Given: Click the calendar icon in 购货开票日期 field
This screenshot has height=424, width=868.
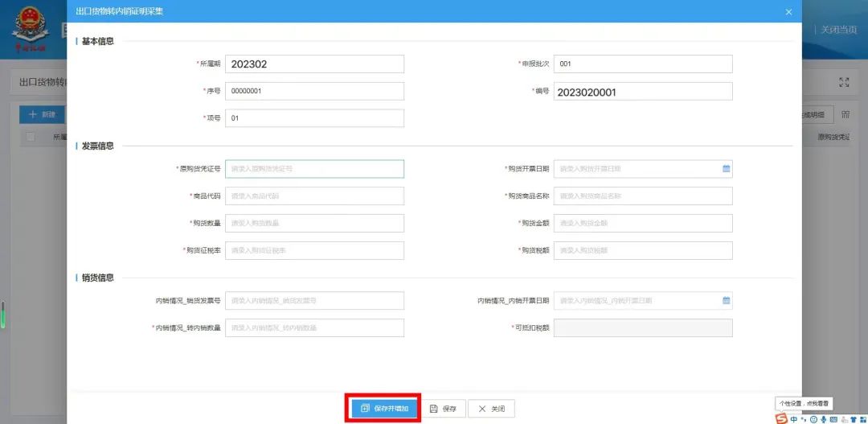Looking at the screenshot, I should 726,169.
